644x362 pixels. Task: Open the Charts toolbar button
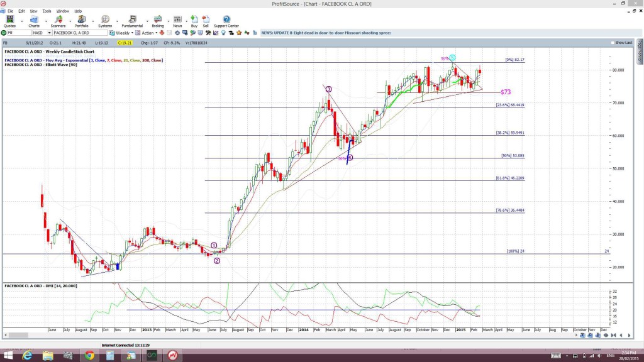[34, 21]
